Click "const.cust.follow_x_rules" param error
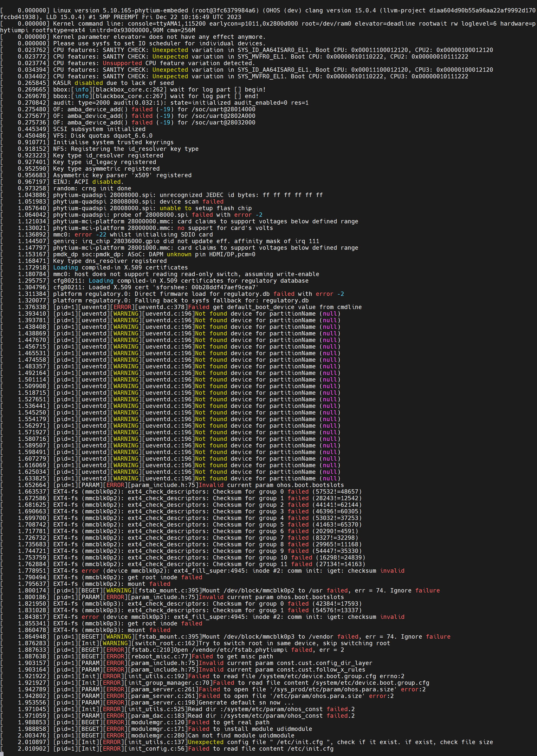 pyautogui.click(x=182, y=670)
